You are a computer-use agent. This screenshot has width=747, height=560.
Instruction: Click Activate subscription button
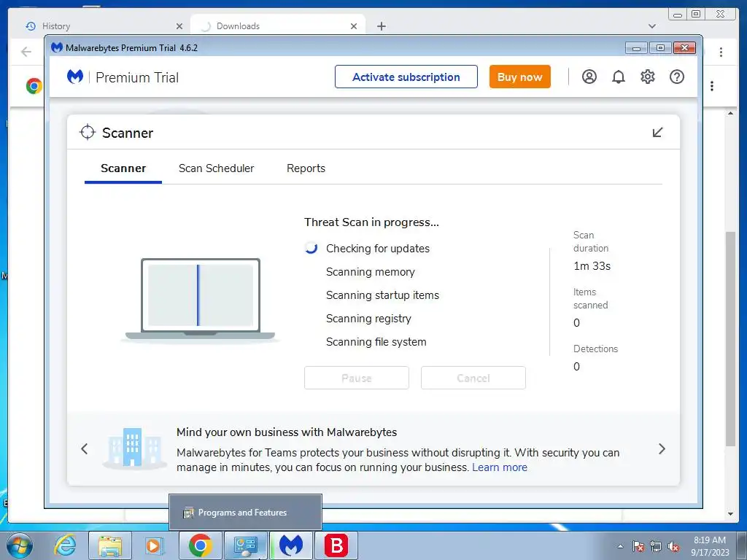406,77
